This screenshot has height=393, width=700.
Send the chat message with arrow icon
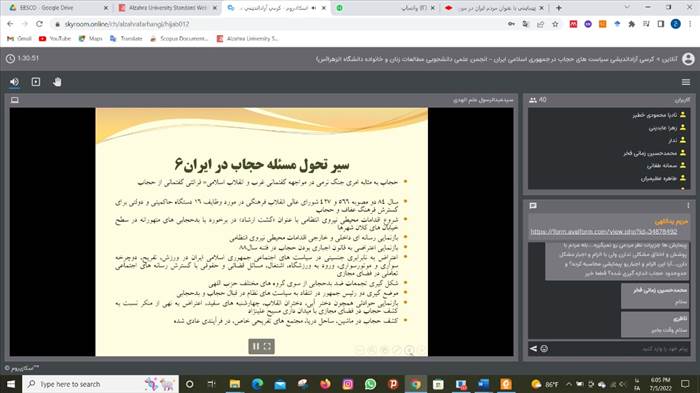pos(533,349)
